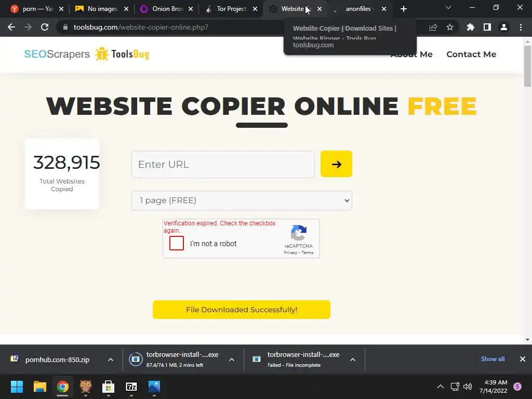Open the reCAPTCHA Privacy link
The image size is (532, 399).
click(x=290, y=253)
